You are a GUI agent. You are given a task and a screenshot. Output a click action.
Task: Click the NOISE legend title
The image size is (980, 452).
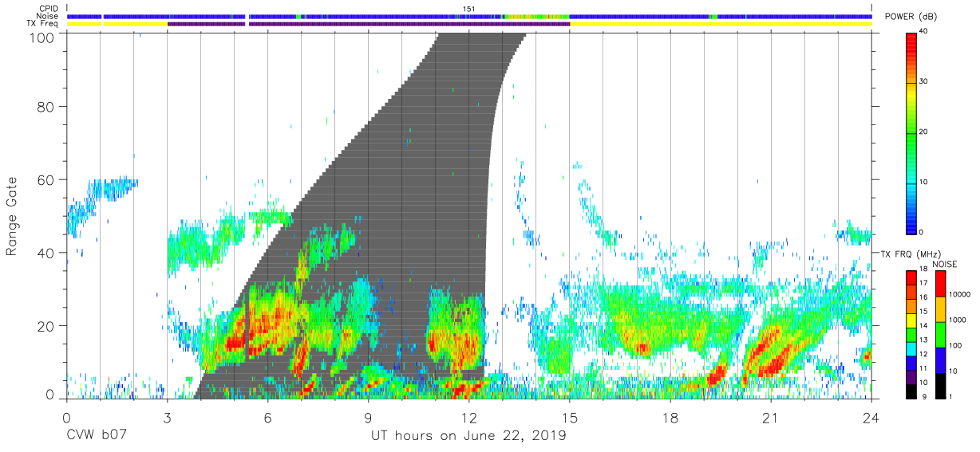[944, 264]
